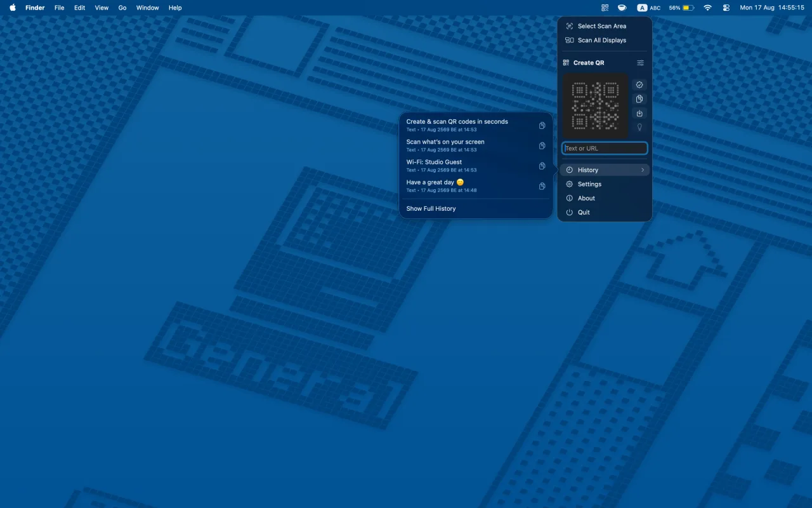Copy the 'Have a great day' history entry
This screenshot has height=508, width=812.
point(542,186)
